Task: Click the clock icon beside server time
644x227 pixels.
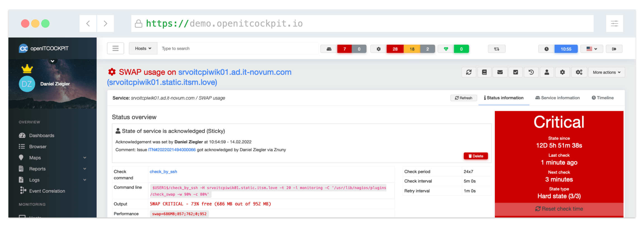Action: 546,49
